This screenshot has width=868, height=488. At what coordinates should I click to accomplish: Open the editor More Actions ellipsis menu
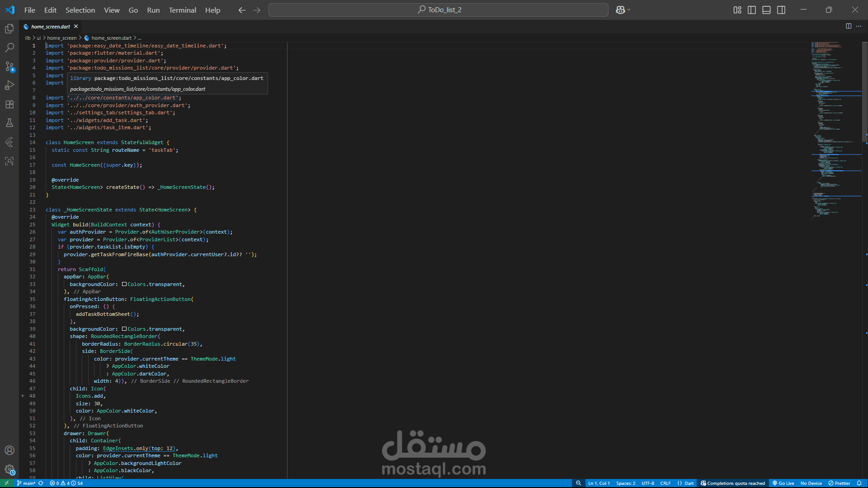pyautogui.click(x=859, y=26)
